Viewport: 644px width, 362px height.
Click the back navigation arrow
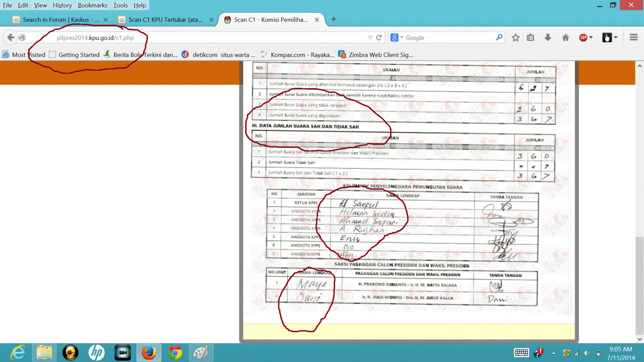click(x=11, y=38)
